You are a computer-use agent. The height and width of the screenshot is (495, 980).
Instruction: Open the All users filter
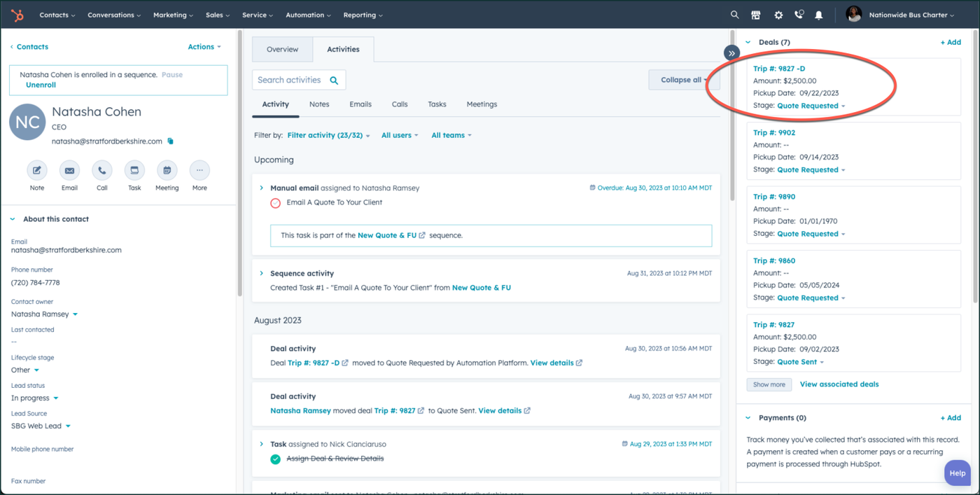point(400,135)
